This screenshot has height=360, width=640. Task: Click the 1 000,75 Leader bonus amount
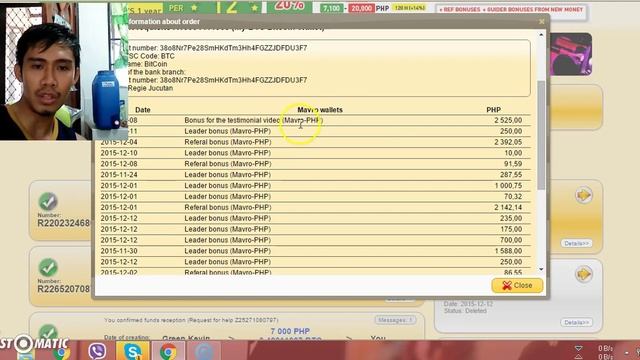(508, 186)
